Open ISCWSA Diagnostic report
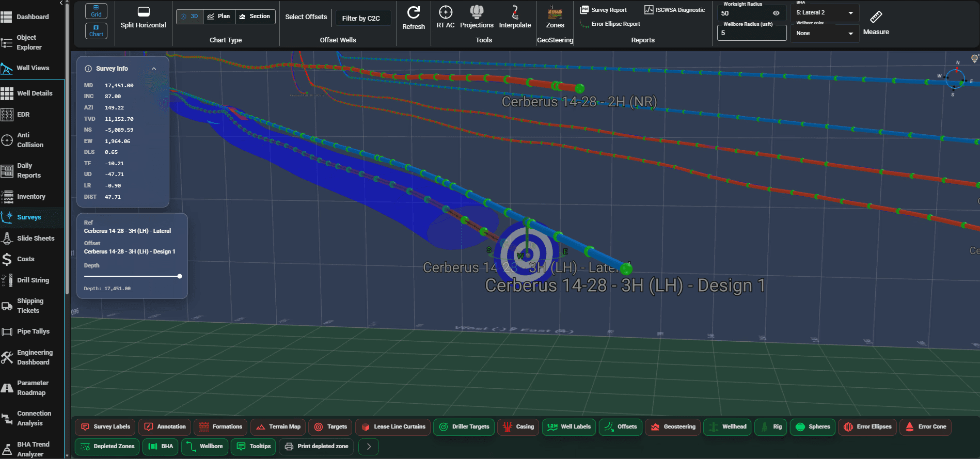This screenshot has height=459, width=980. (675, 10)
